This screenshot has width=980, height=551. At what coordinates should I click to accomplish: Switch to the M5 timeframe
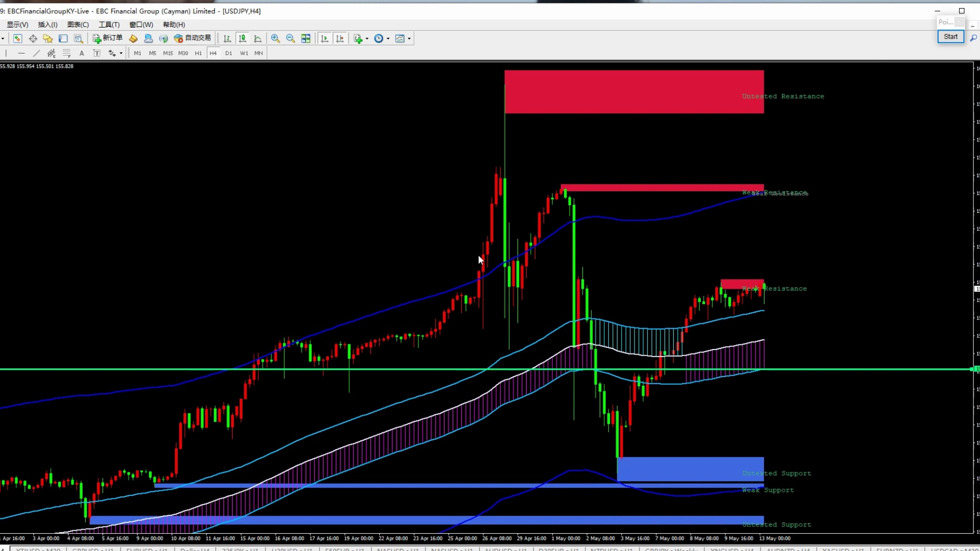[153, 53]
